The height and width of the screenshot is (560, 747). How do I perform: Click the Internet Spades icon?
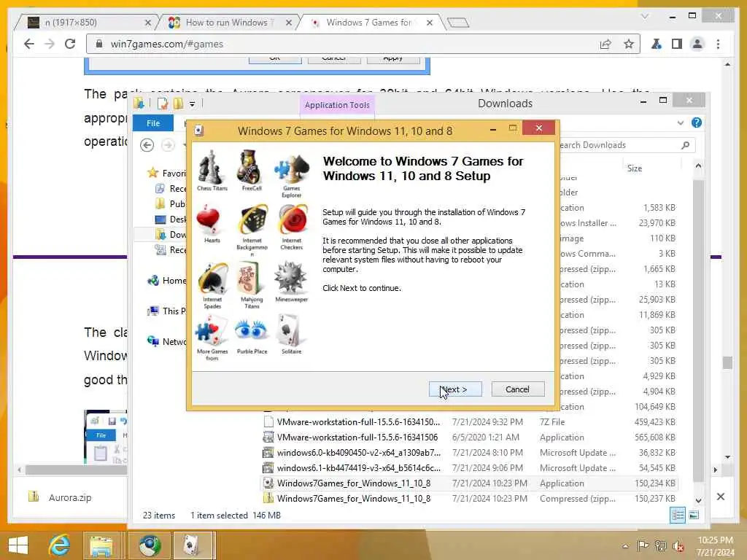(x=212, y=279)
